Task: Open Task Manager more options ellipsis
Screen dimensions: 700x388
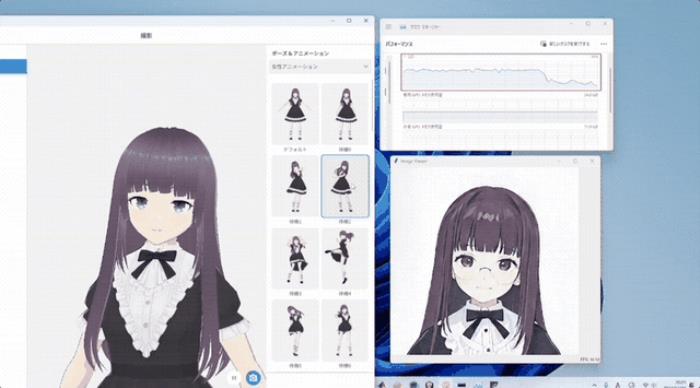Action: 604,44
